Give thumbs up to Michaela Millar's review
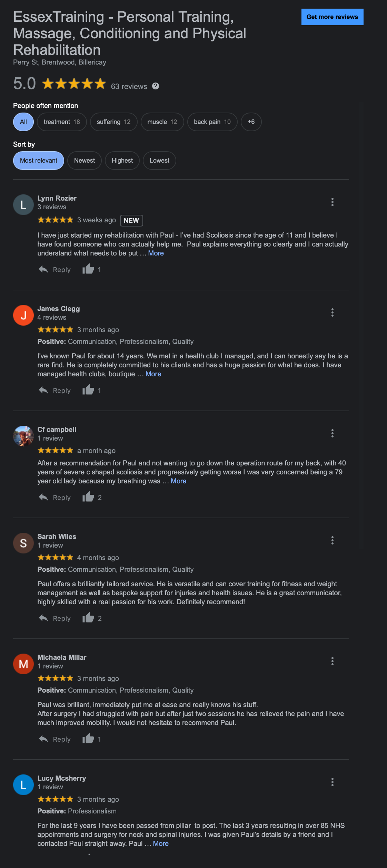Viewport: 387px width, 868px height. pyautogui.click(x=88, y=739)
